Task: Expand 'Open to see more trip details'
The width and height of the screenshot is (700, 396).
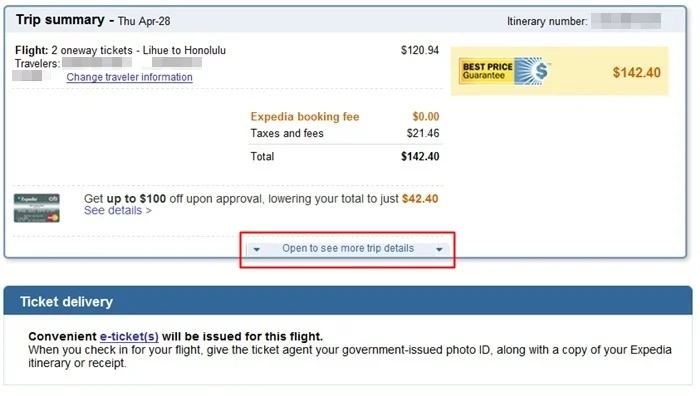Action: pos(348,249)
